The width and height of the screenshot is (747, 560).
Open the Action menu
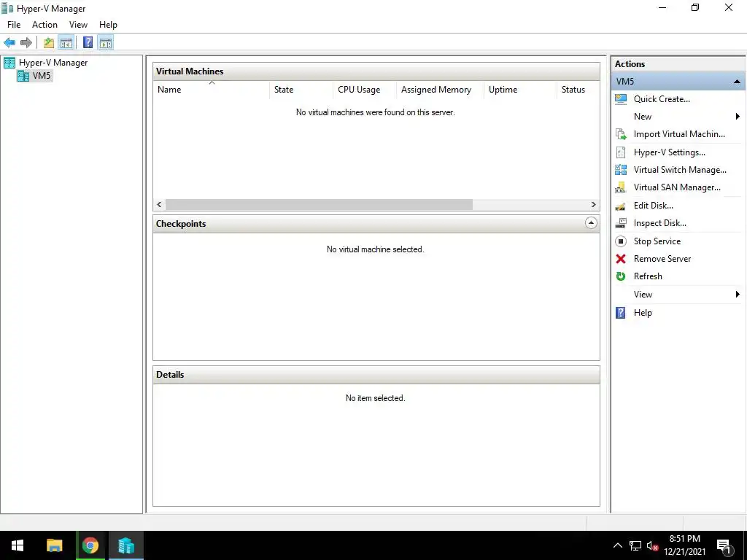(x=44, y=25)
